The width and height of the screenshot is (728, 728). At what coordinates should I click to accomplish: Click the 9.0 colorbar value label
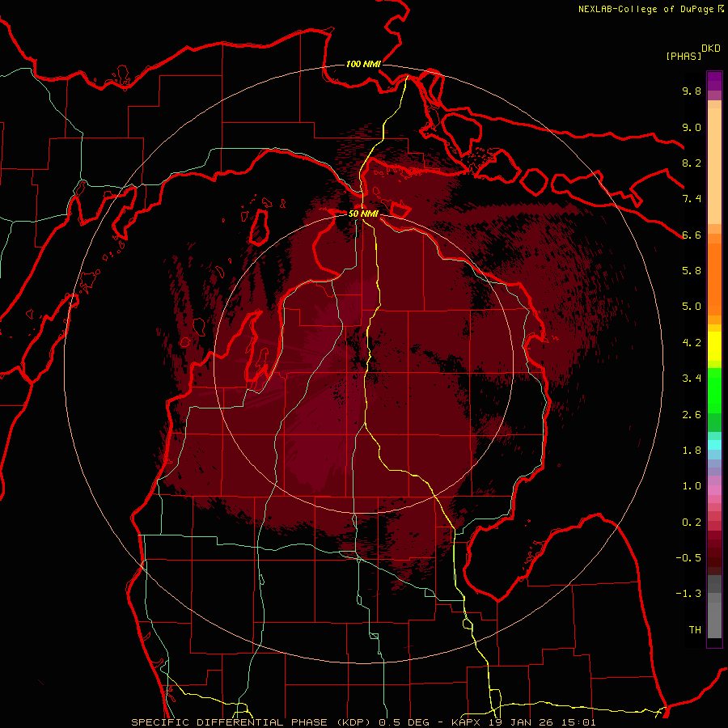point(692,127)
